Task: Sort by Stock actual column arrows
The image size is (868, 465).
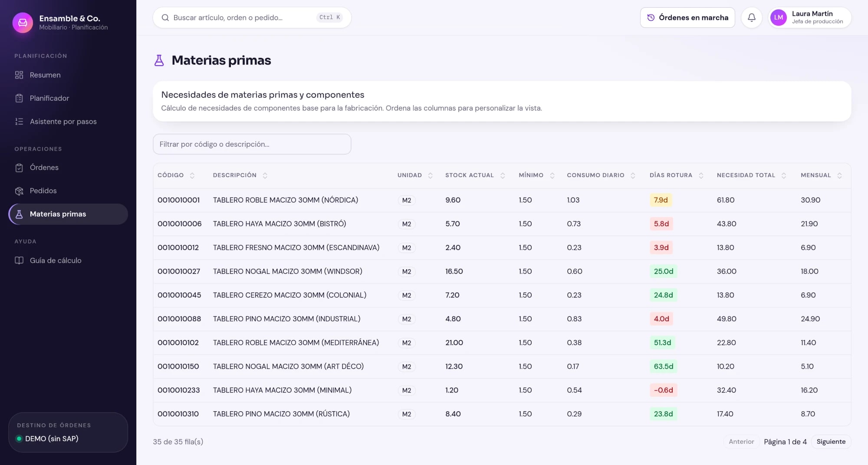Action: coord(503,175)
